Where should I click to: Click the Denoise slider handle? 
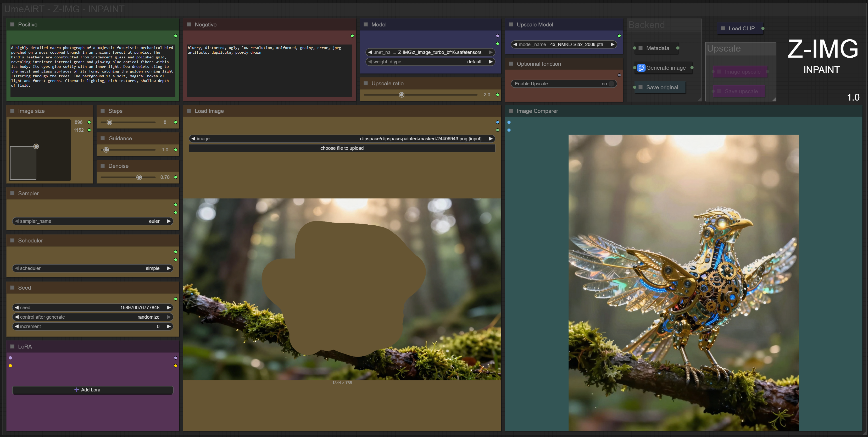(x=139, y=177)
